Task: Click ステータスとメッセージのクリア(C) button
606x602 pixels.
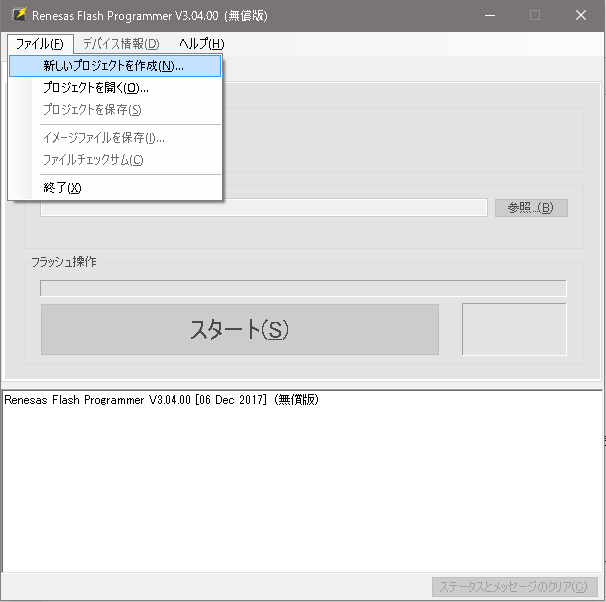Action: coord(514,587)
